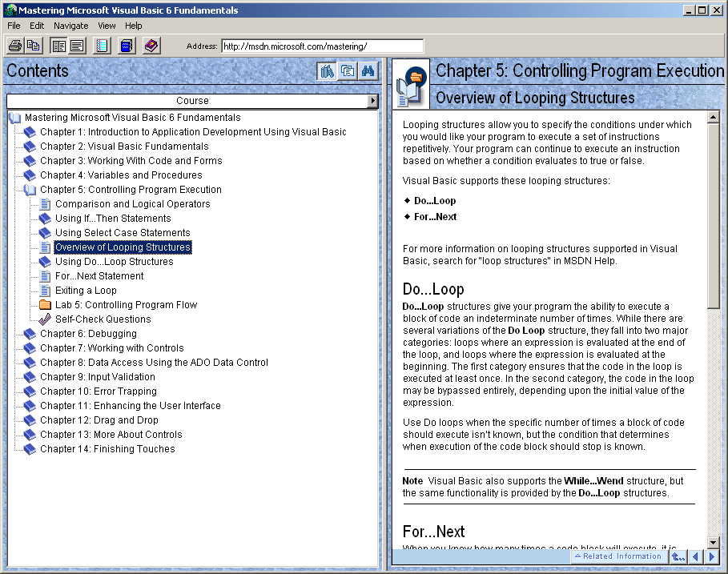Click the topic book-and-folder icon beside chapter title

411,85
